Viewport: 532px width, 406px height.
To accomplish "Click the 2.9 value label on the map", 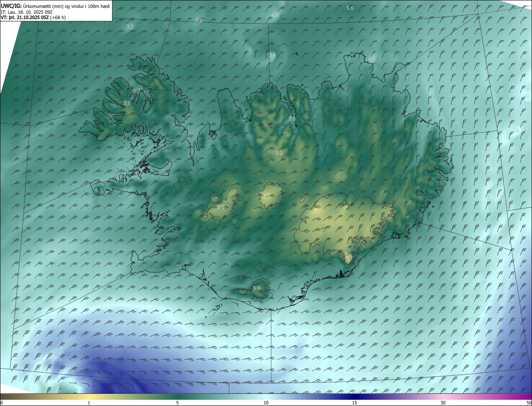I will (x=221, y=207).
